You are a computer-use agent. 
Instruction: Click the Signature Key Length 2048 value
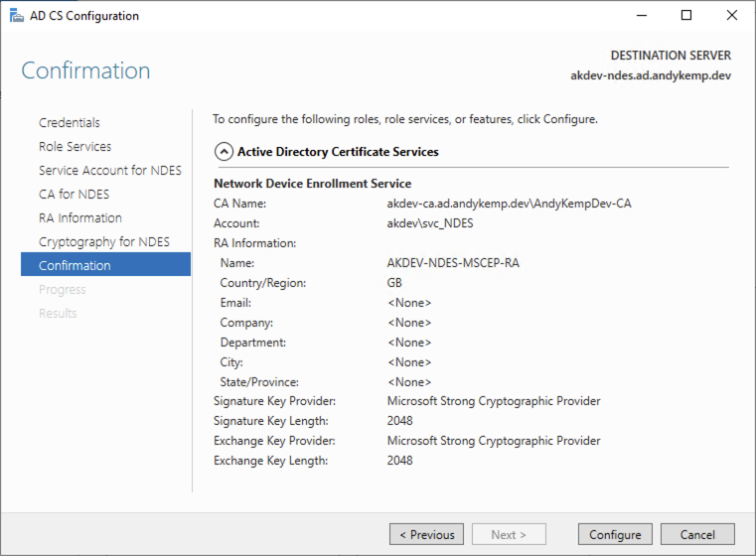tap(399, 421)
